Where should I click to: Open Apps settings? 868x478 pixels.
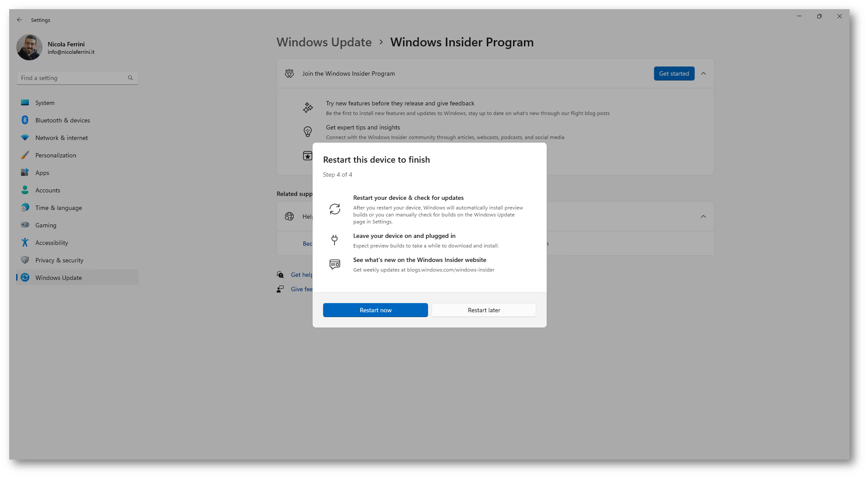(77, 173)
